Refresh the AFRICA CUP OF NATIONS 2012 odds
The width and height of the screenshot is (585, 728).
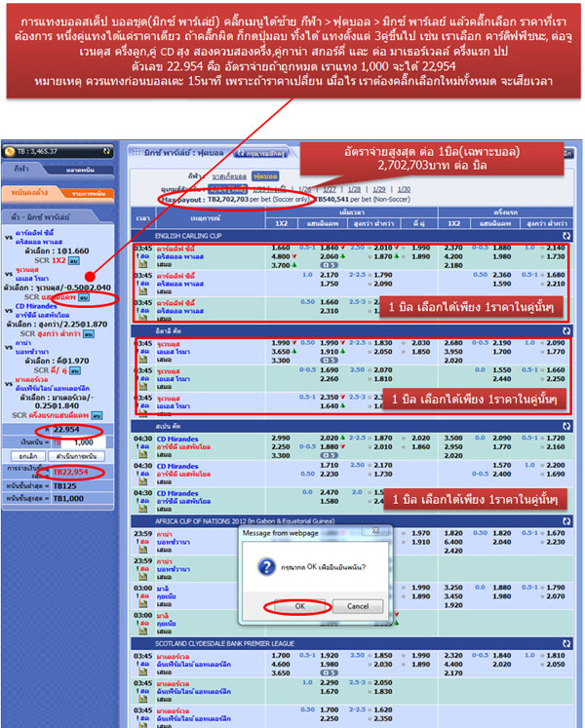point(566,521)
